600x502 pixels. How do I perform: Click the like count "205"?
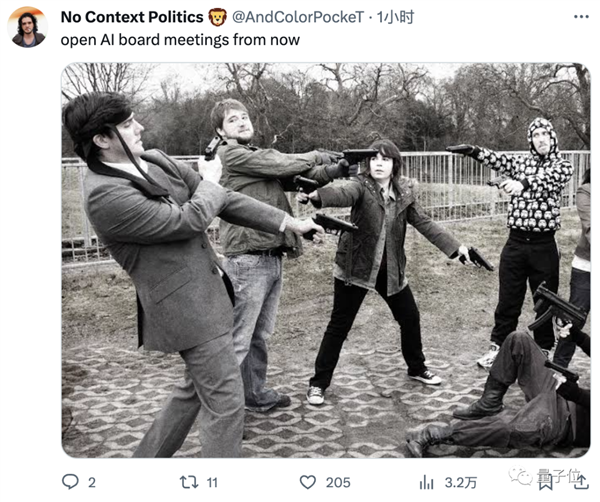coord(338,482)
